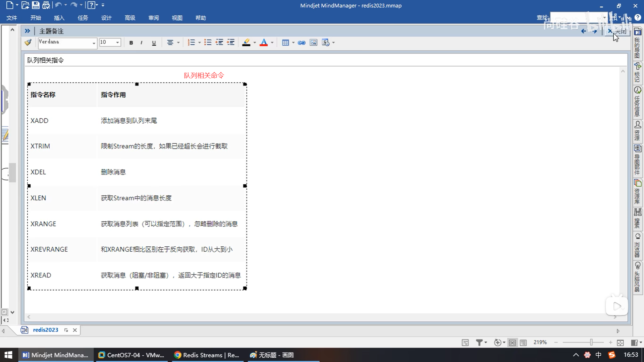
Task: Click the fit map icon
Action: (x=620, y=343)
